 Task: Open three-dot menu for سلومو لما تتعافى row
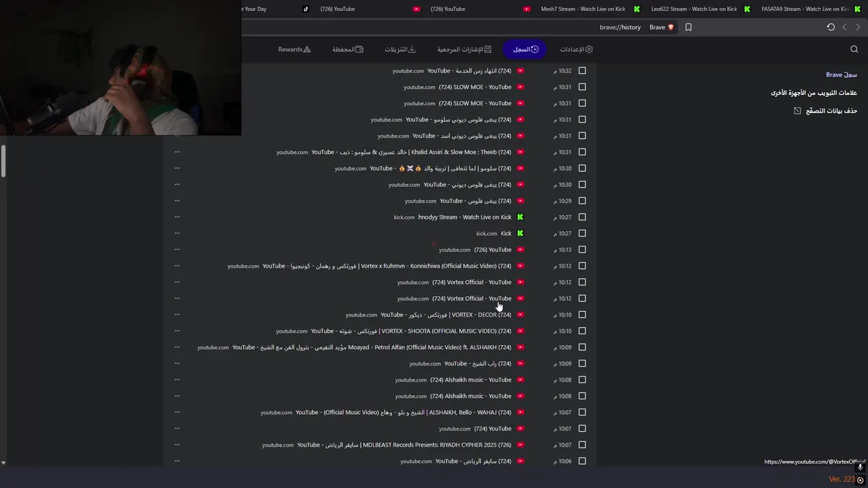coord(177,168)
